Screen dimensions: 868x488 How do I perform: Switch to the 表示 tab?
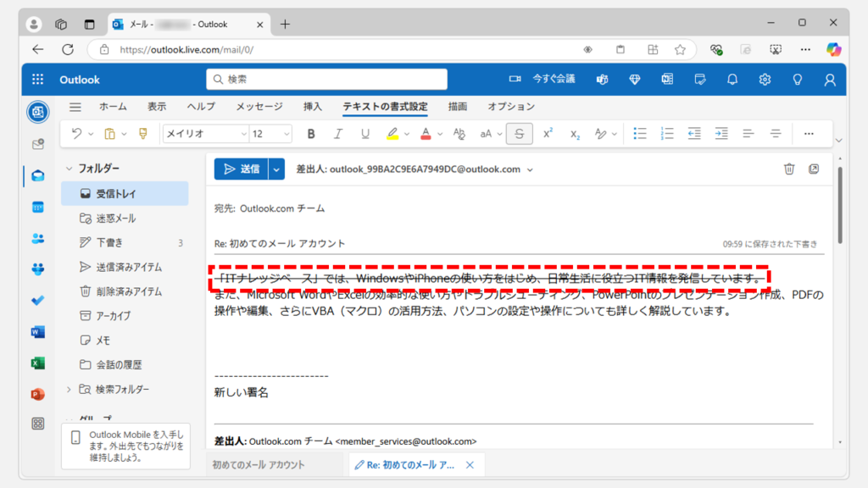[157, 107]
